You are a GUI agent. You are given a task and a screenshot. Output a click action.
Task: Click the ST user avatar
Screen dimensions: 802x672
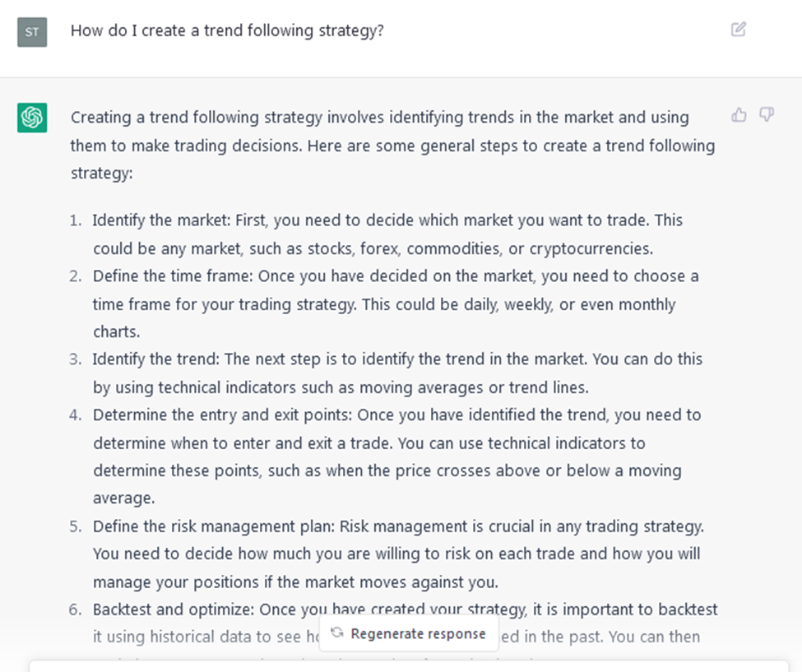click(32, 32)
